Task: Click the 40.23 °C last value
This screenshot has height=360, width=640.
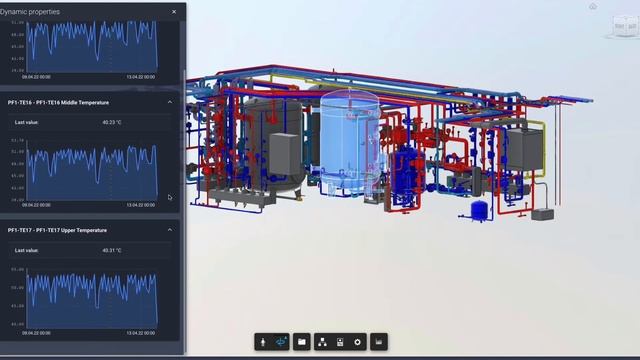Action: click(112, 122)
